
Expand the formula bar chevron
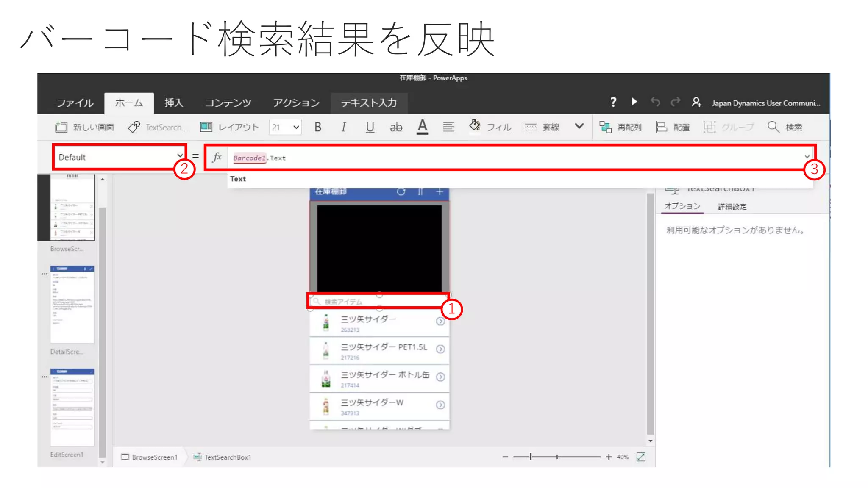(x=807, y=157)
